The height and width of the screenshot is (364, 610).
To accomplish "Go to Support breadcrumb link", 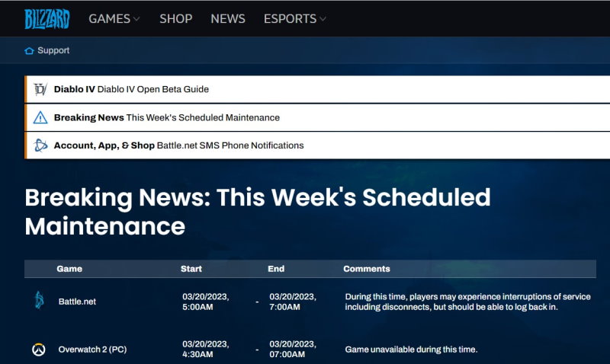I will tap(53, 51).
